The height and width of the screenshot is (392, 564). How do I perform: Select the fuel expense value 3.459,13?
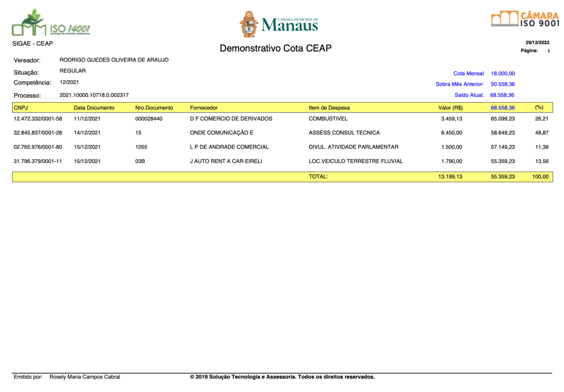point(452,119)
